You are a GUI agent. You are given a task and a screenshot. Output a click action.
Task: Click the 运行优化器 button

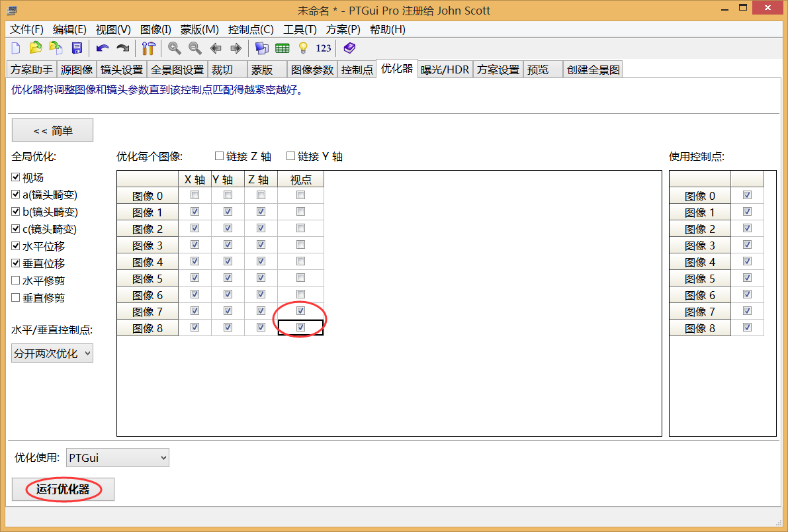point(63,490)
